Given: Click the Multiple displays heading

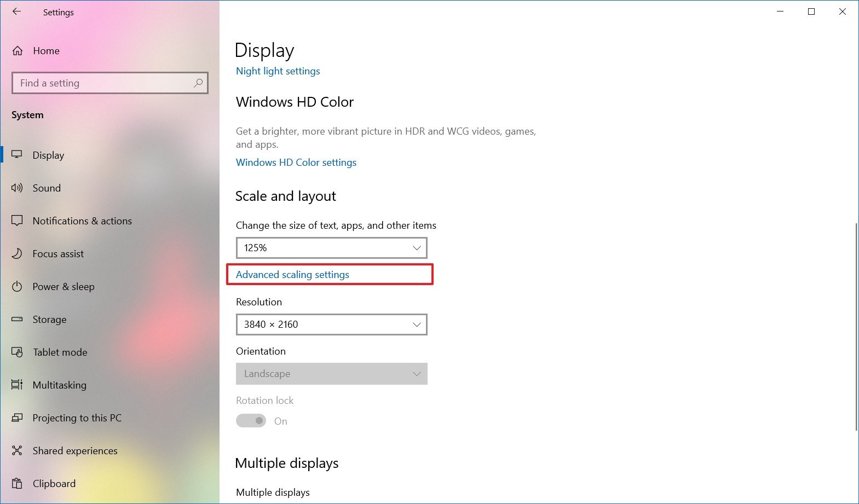Looking at the screenshot, I should pyautogui.click(x=287, y=464).
